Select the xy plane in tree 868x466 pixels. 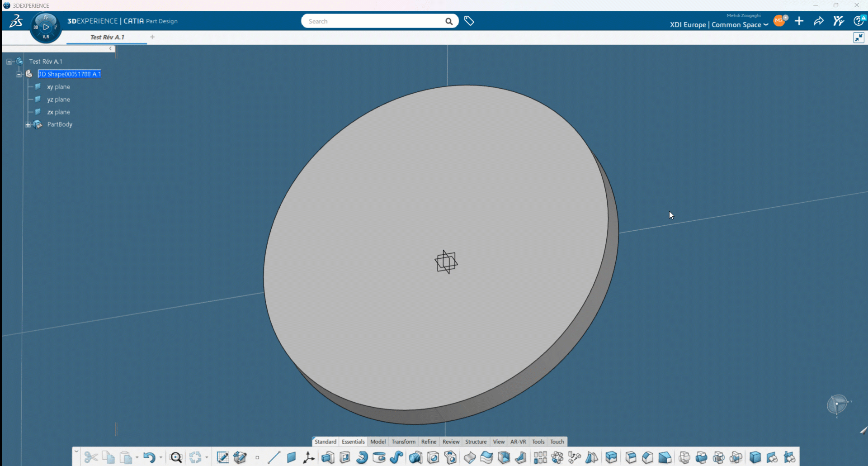pyautogui.click(x=58, y=87)
